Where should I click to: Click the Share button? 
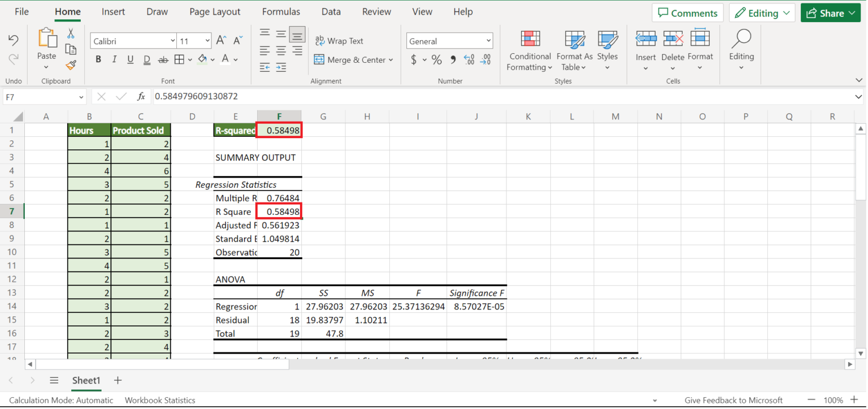point(830,12)
